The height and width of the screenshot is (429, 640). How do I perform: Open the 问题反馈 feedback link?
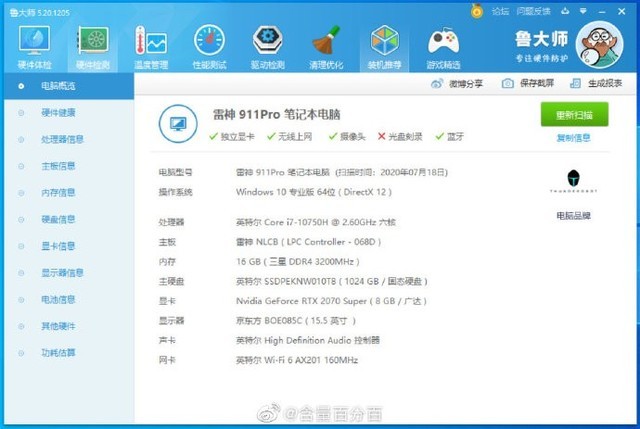(533, 11)
